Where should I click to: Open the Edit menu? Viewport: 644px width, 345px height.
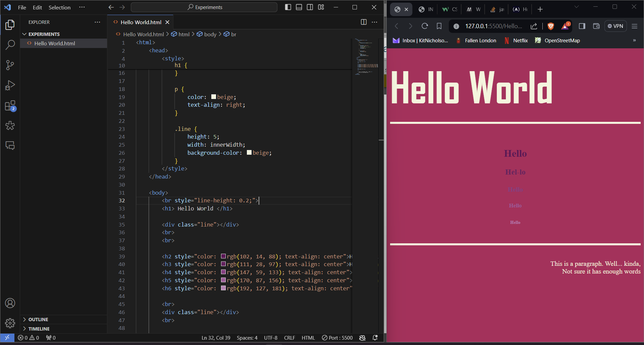click(x=37, y=7)
